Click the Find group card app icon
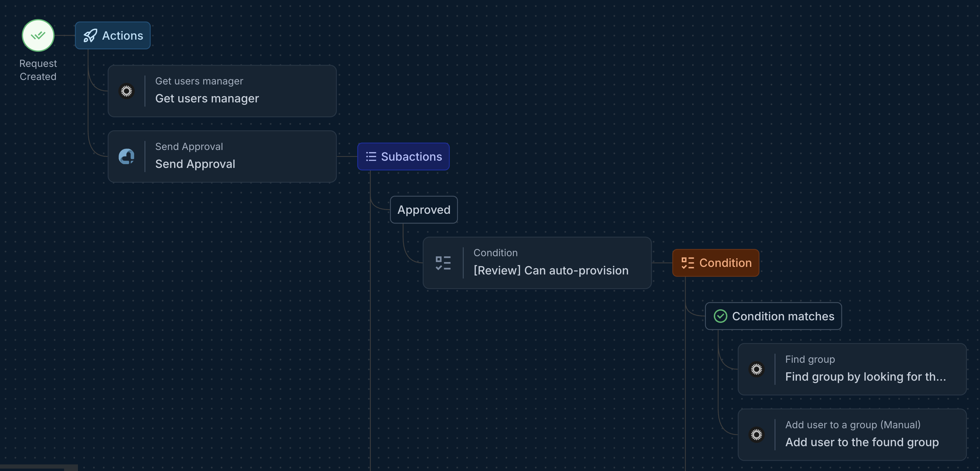The image size is (980, 471). coord(756,369)
